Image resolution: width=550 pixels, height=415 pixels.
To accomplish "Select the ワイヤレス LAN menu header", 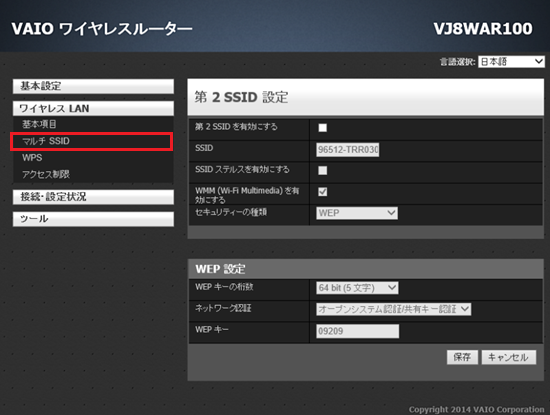I will [93, 108].
